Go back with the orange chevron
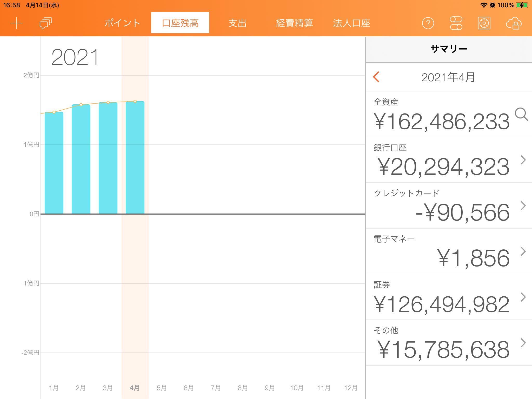532x399 pixels. point(376,77)
